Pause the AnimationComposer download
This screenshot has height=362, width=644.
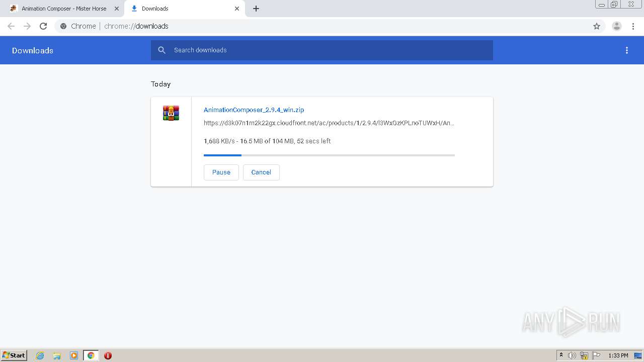pyautogui.click(x=221, y=172)
